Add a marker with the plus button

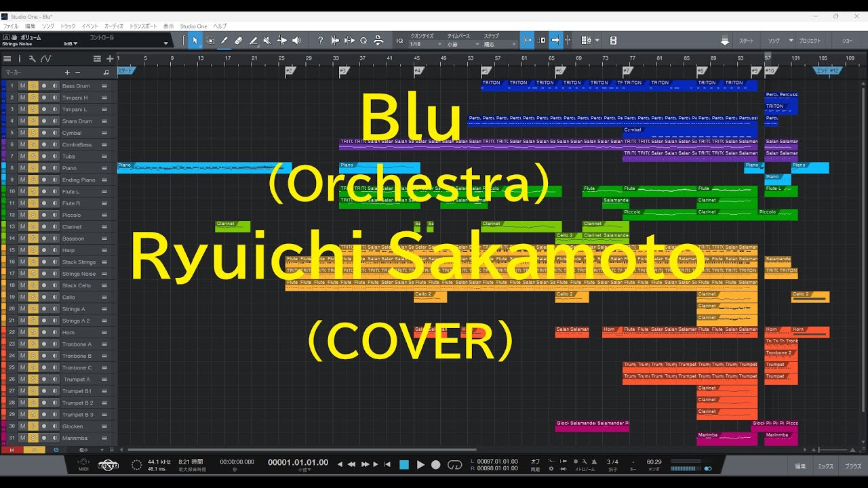pyautogui.click(x=67, y=72)
